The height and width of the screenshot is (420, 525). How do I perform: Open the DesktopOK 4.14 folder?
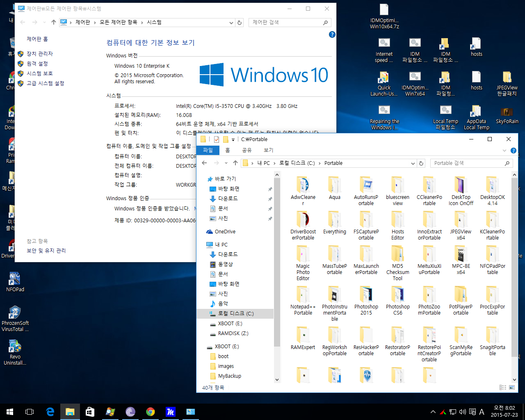[492, 192]
